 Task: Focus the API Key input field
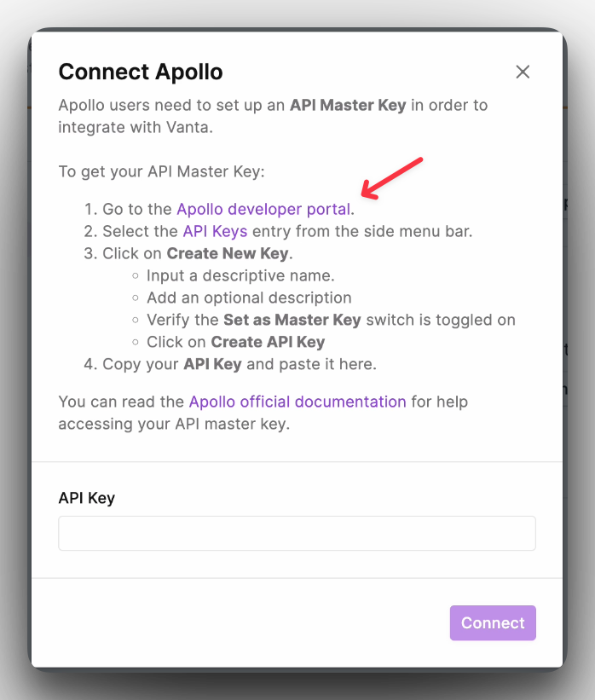pos(297,534)
